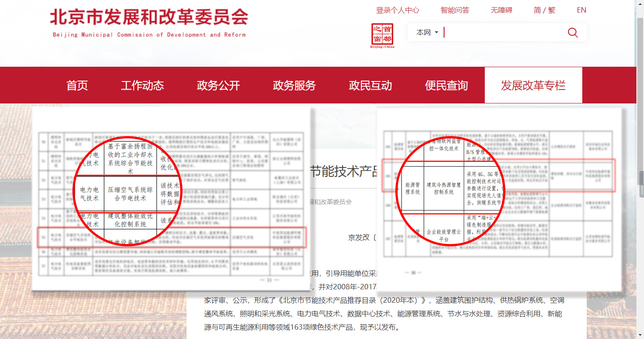Go to 首页 in the navigation bar
The image size is (644, 339).
tap(77, 86)
